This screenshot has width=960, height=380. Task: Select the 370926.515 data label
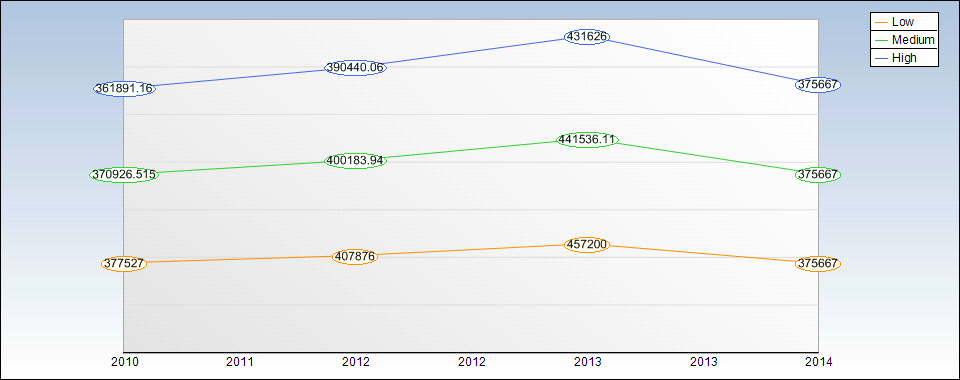tap(124, 174)
